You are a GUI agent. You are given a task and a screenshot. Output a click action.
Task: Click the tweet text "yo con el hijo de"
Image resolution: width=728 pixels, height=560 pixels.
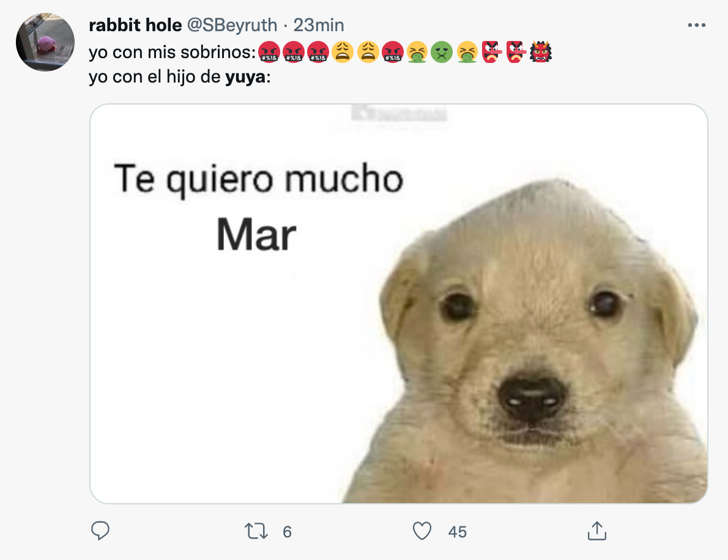click(155, 78)
